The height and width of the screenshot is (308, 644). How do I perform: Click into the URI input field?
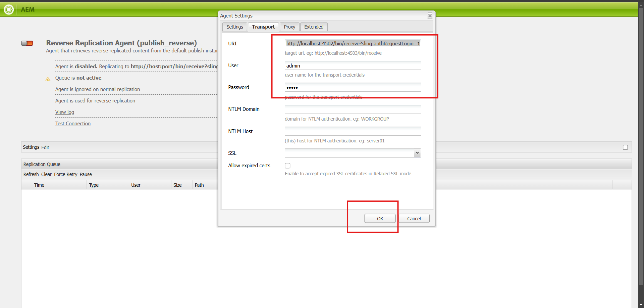tap(353, 44)
